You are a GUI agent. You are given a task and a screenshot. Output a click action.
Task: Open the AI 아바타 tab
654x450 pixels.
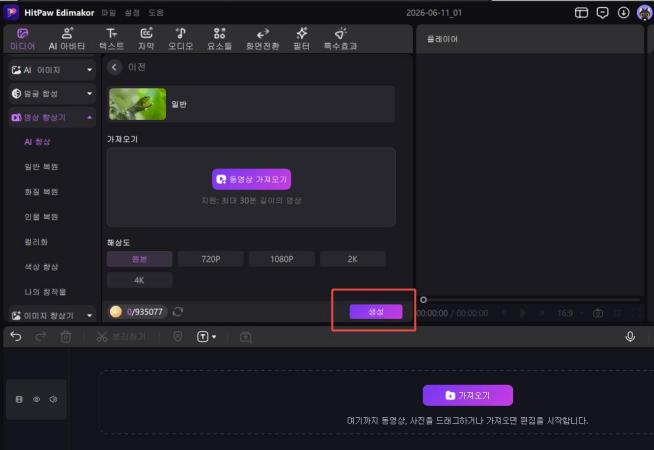(67, 39)
